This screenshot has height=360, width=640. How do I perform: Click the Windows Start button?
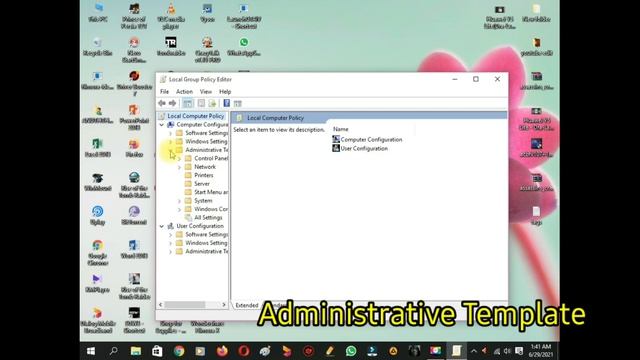click(91, 351)
